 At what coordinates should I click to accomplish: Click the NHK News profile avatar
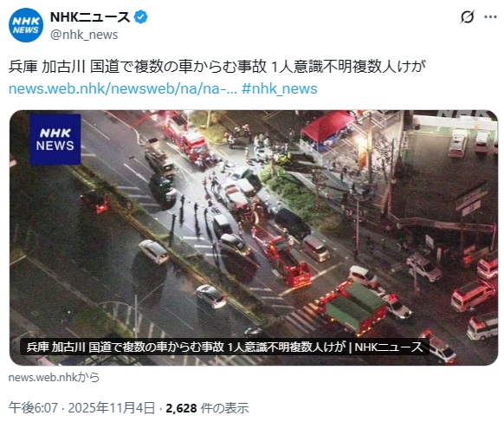pyautogui.click(x=26, y=25)
